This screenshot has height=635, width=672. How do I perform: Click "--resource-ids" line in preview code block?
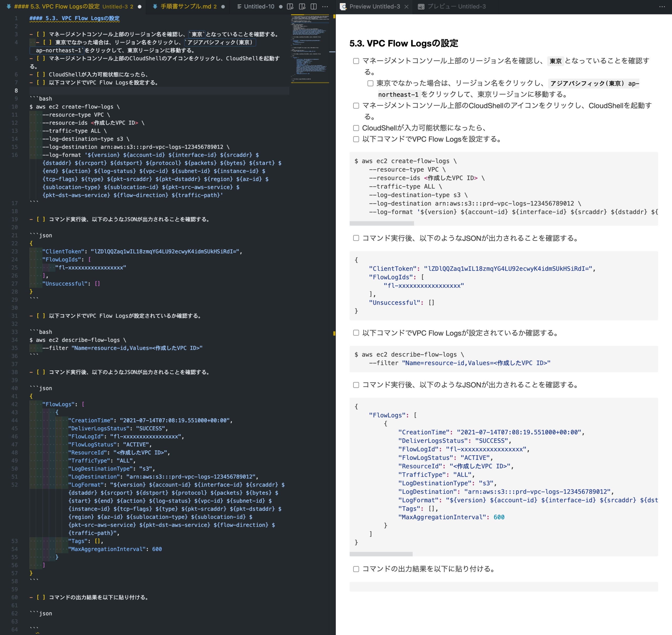point(427,178)
